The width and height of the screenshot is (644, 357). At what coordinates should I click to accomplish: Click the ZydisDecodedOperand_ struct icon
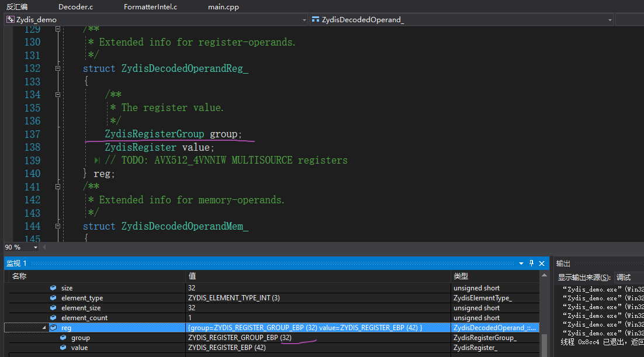316,19
